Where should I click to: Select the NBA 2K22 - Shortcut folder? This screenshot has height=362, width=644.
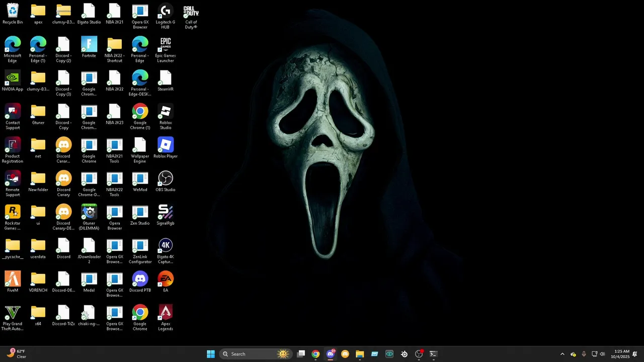[x=115, y=50]
